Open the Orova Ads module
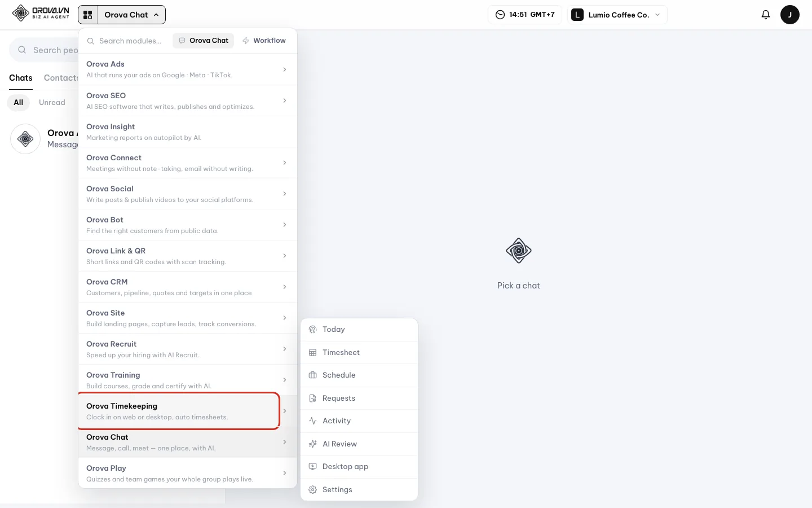The width and height of the screenshot is (812, 508). tap(188, 69)
